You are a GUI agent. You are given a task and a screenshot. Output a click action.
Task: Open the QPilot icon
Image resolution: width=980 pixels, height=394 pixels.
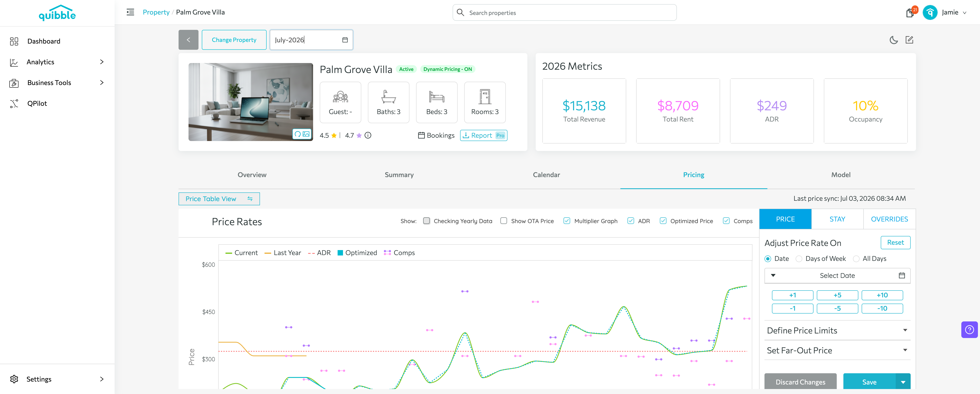[14, 103]
